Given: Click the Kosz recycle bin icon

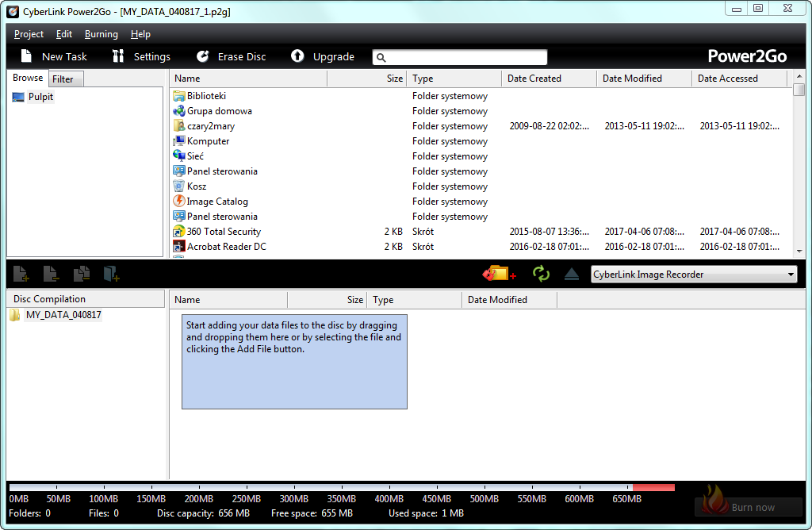Looking at the screenshot, I should click(x=178, y=186).
